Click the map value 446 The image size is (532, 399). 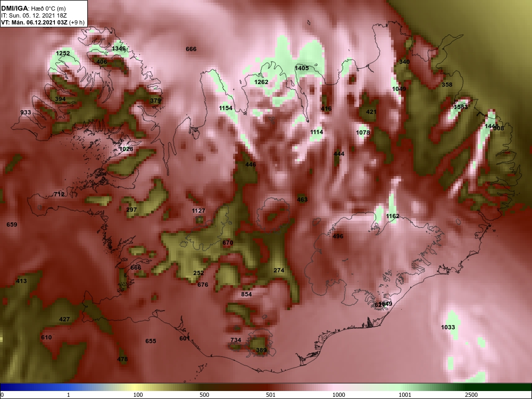pos(251,164)
